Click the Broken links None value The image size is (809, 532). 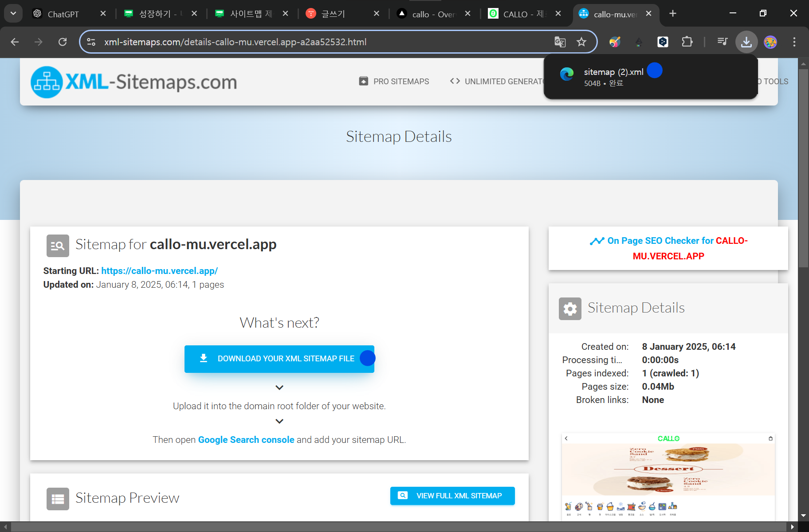[x=653, y=400]
